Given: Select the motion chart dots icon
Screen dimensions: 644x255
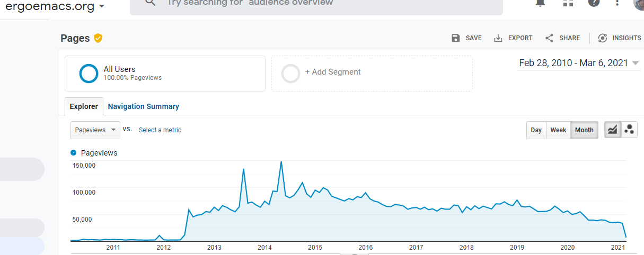Looking at the screenshot, I should [x=629, y=130].
